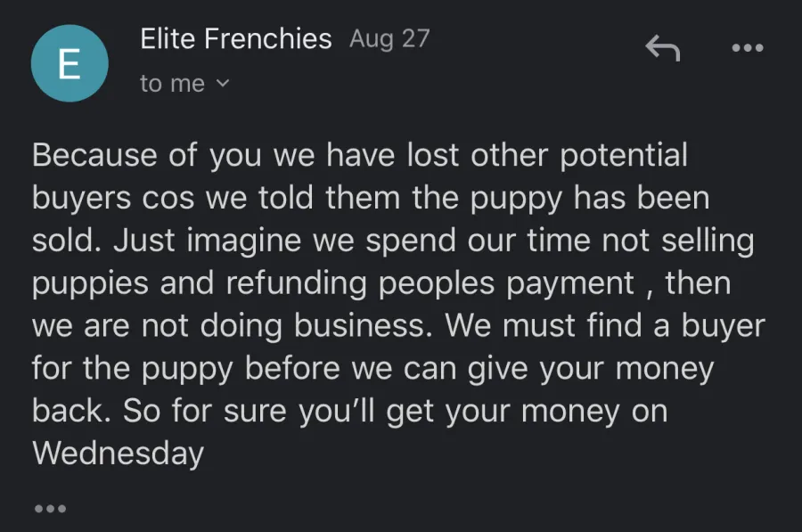Open the Elite Frenchies sender name
Viewport: 802px width, 532px height.
[x=236, y=39]
